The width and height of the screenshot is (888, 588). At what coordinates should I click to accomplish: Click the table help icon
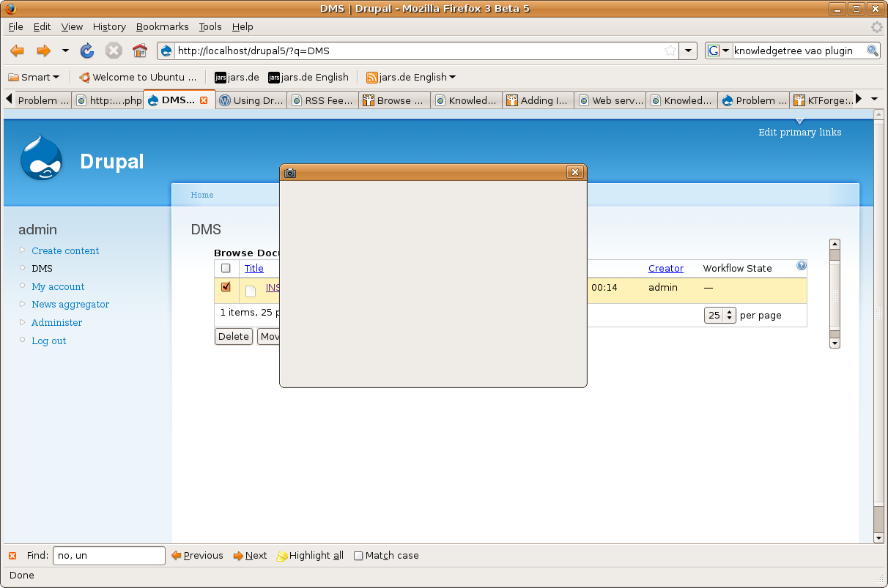point(802,266)
